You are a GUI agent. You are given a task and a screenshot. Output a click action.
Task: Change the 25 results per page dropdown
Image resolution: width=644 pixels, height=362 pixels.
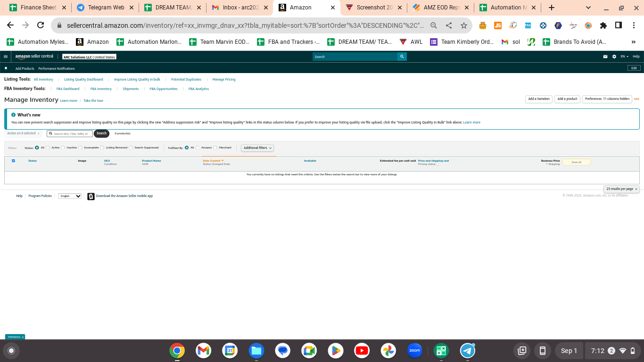point(621,189)
